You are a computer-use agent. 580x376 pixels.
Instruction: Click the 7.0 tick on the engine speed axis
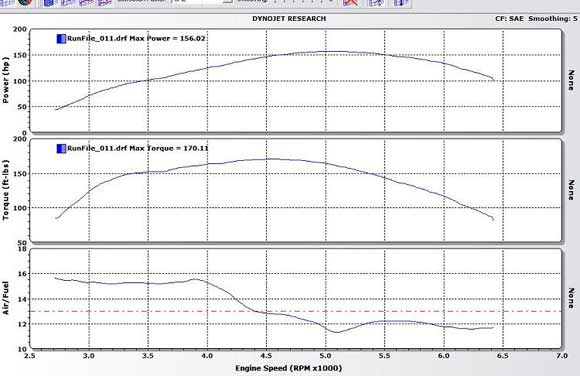(562, 356)
